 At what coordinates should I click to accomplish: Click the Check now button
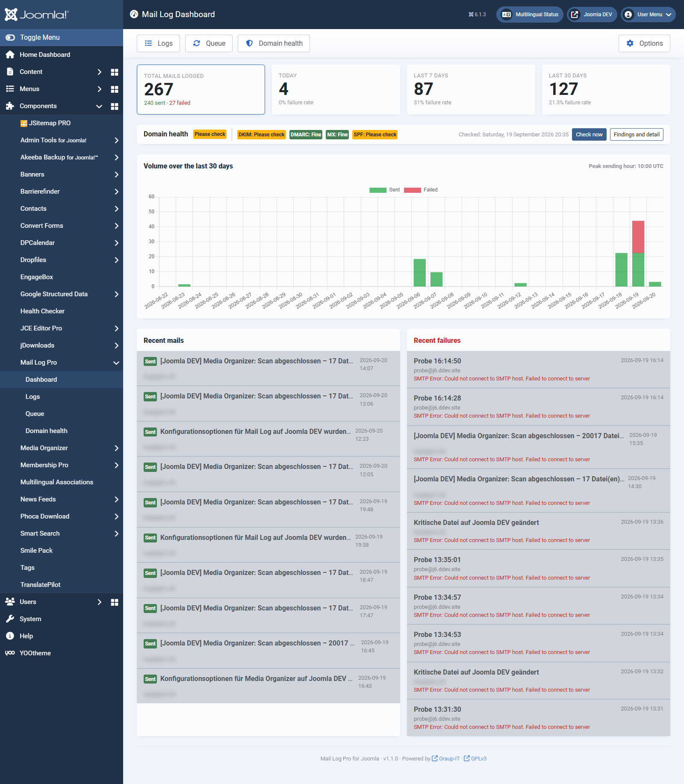coord(589,135)
